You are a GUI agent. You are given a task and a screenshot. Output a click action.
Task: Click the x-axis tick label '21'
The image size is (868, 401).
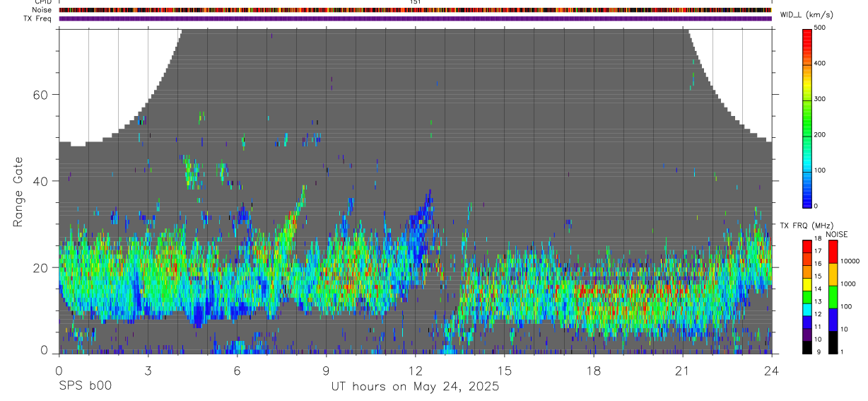[x=682, y=370]
